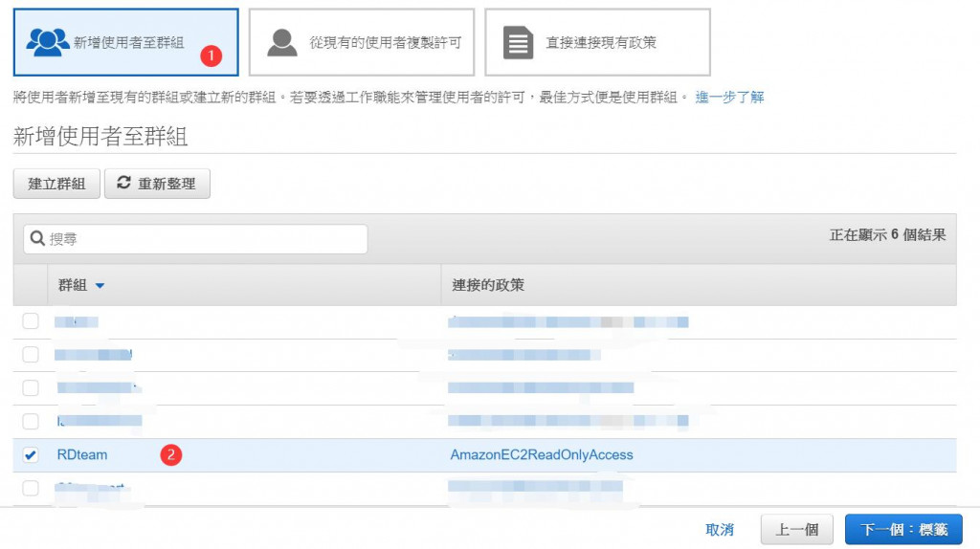Viewport: 980px width, 549px height.
Task: Click the group-of-users icon in first tab
Action: click(x=48, y=42)
